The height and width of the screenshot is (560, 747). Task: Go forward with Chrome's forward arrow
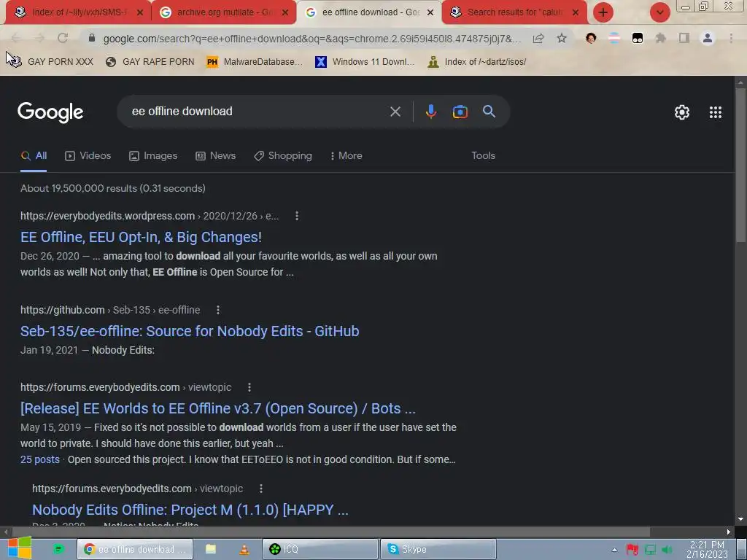(39, 38)
